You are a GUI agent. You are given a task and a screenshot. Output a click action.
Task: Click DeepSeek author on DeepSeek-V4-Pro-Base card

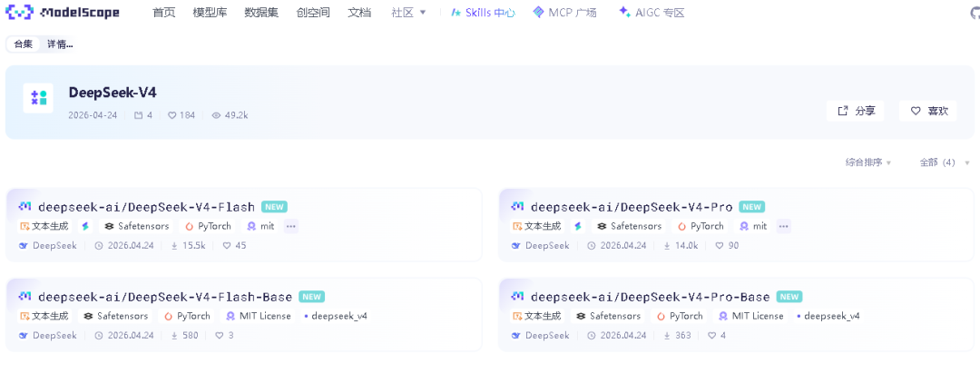(x=541, y=336)
